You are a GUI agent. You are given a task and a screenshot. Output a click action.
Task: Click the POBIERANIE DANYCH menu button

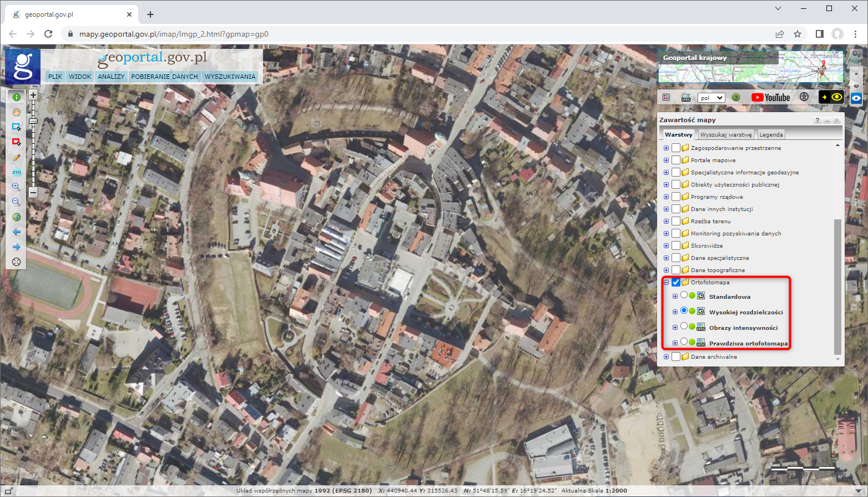164,77
